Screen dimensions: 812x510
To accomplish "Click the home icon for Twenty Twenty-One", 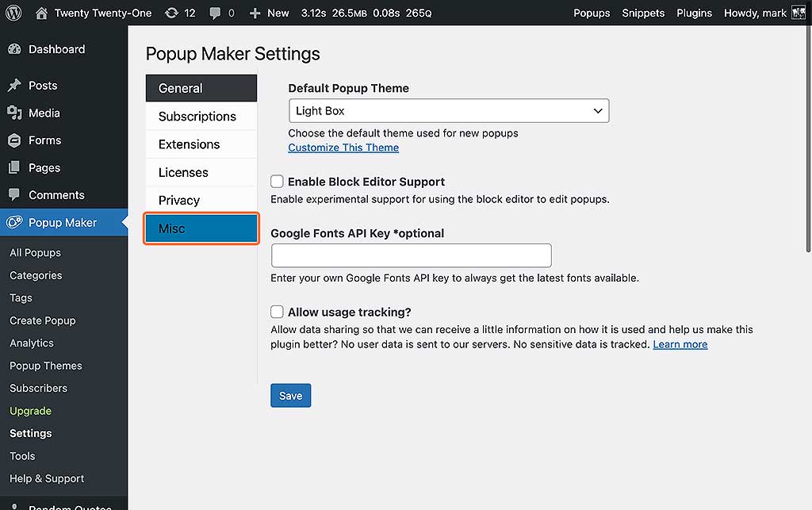I will 41,13.
